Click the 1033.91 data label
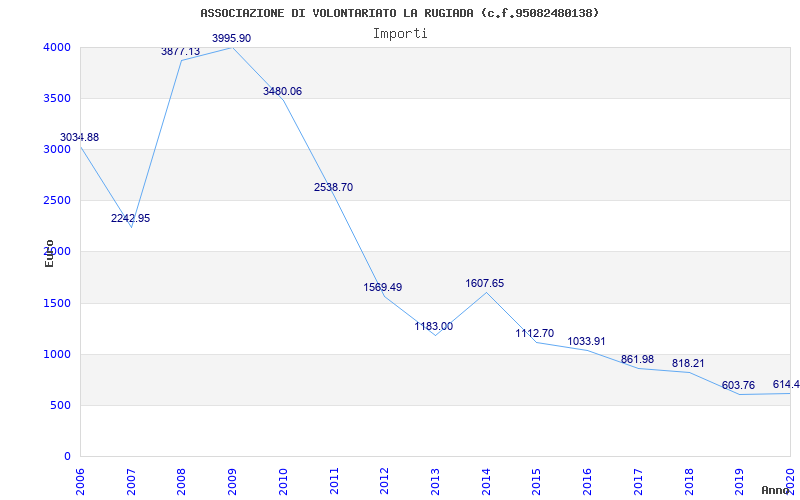The height and width of the screenshot is (500, 800). point(586,341)
